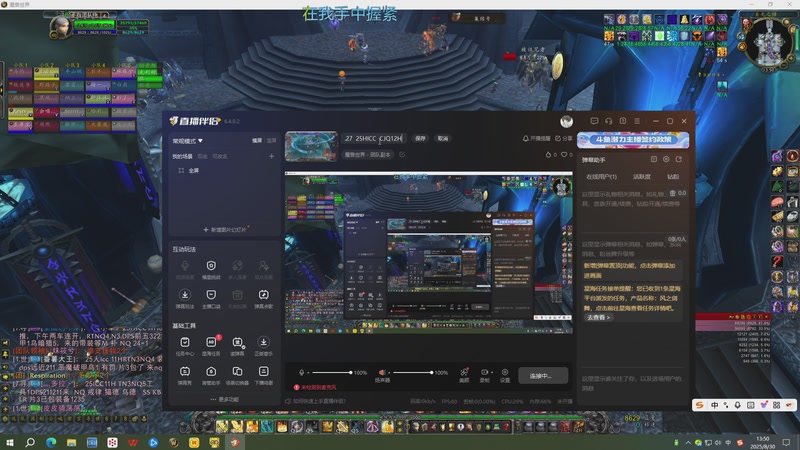Image resolution: width=800 pixels, height=450 pixels.
Task: Open the 设置 settings gear in bottom bar
Action: tap(505, 372)
